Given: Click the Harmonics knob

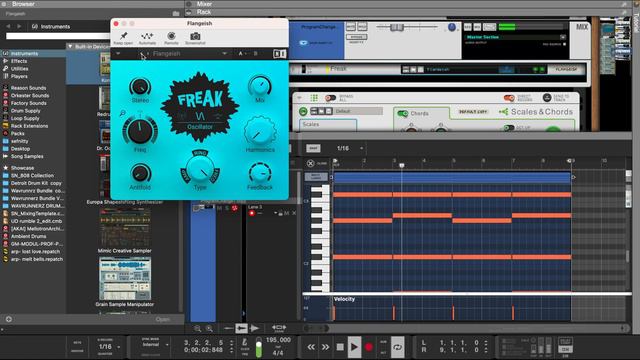Looking at the screenshot, I should 260,132.
